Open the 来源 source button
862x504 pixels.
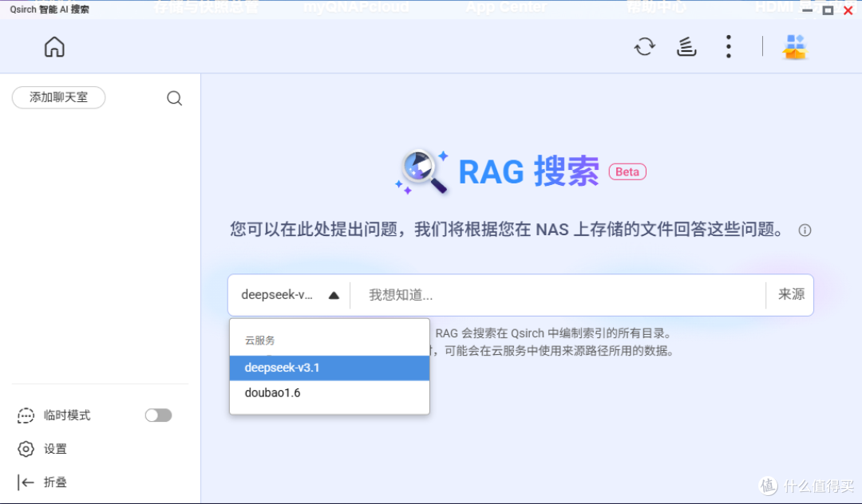pos(790,295)
